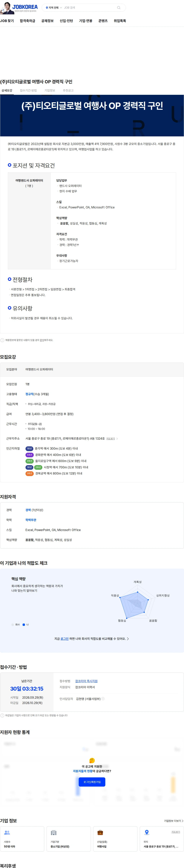Open the 지도보기 link next to work address
This screenshot has width=184, height=868.
pos(111,438)
